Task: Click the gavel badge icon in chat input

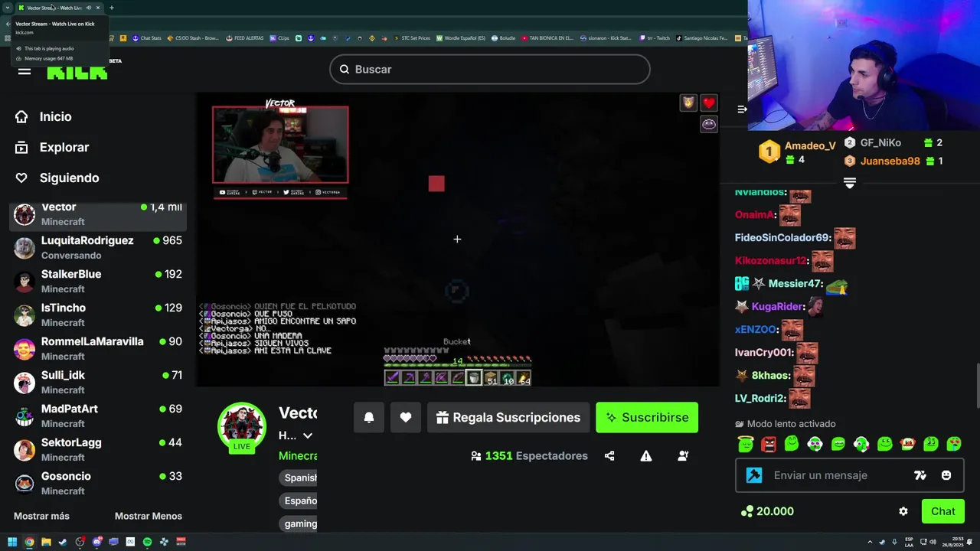Action: (754, 475)
